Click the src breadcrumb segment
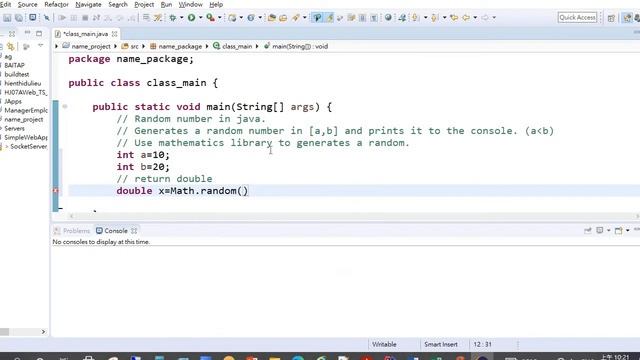The height and width of the screenshot is (360, 640). click(130, 47)
